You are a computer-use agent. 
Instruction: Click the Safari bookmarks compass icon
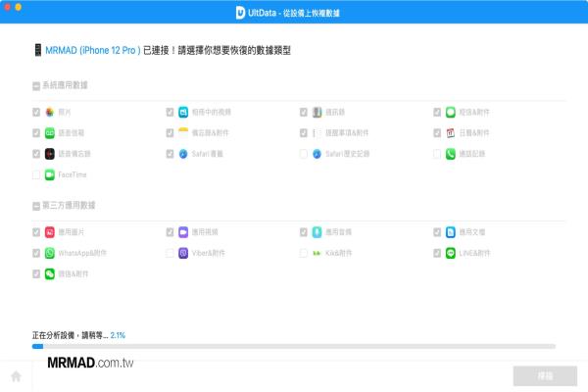click(x=183, y=154)
